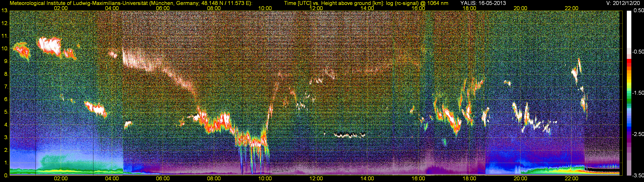Click the top axis label 04:00
The width and height of the screenshot is (644, 182).
[x=112, y=8]
